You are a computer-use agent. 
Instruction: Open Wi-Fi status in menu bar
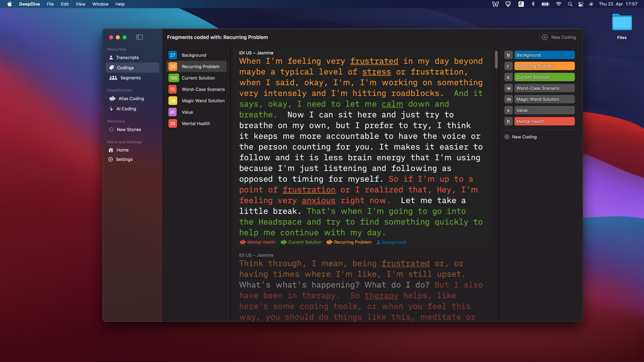559,4
